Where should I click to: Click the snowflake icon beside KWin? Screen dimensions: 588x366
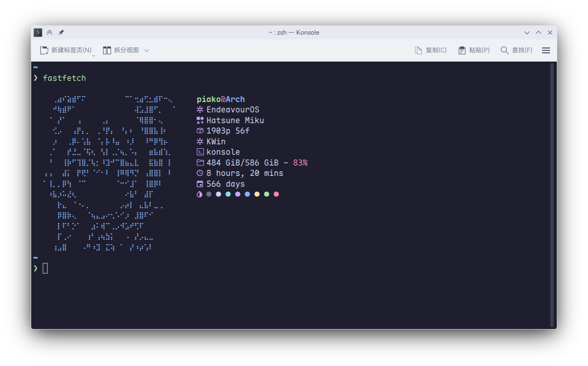tap(200, 142)
